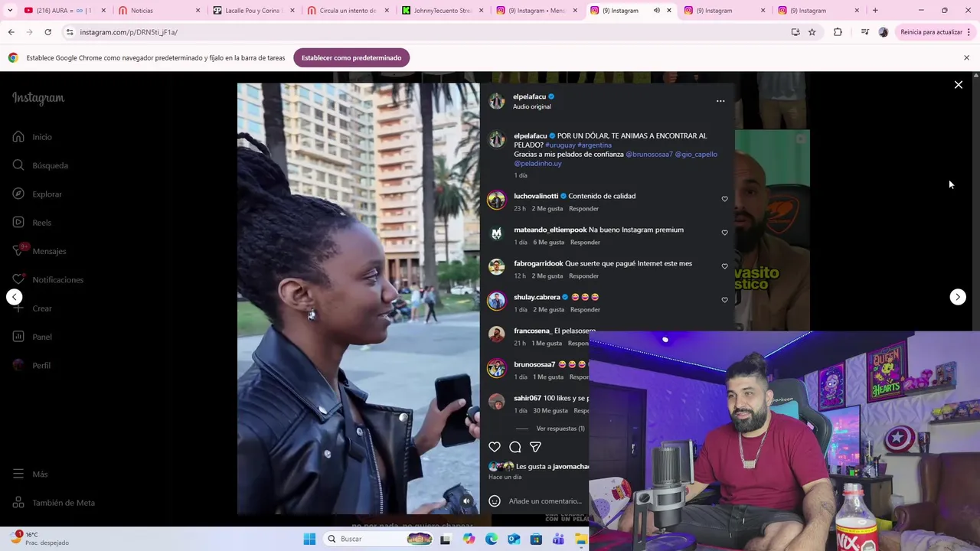Image resolution: width=980 pixels, height=551 pixels.
Task: Close the post viewer with the X
Action: [x=958, y=85]
